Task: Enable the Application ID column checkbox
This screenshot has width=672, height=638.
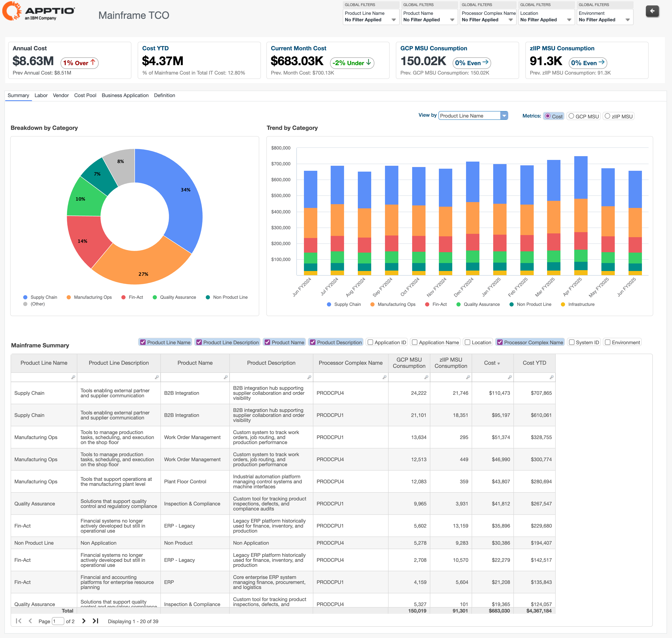Action: pos(371,342)
